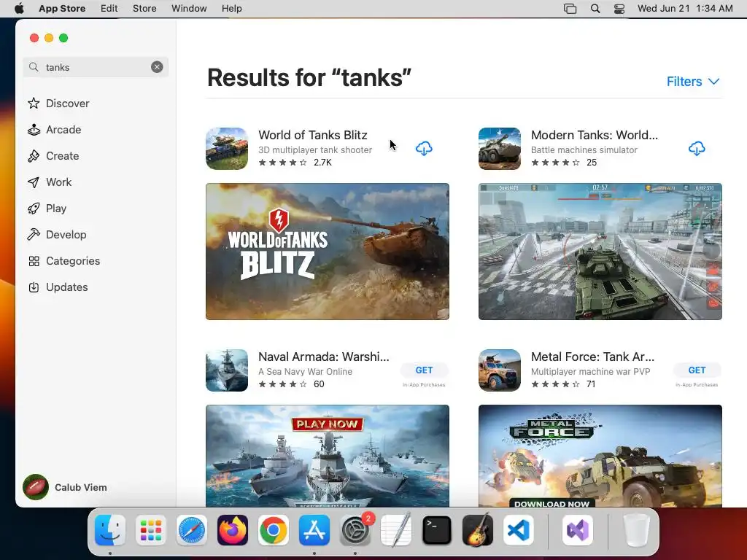The width and height of the screenshot is (747, 560).
Task: Open the World of Tanks Blitz app icon
Action: pyautogui.click(x=227, y=149)
